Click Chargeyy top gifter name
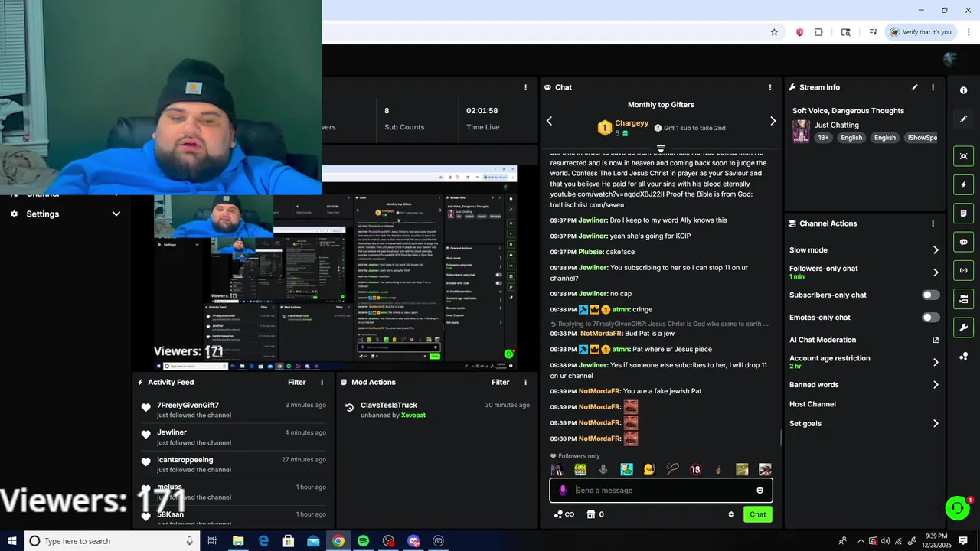The width and height of the screenshot is (980, 551). 632,123
